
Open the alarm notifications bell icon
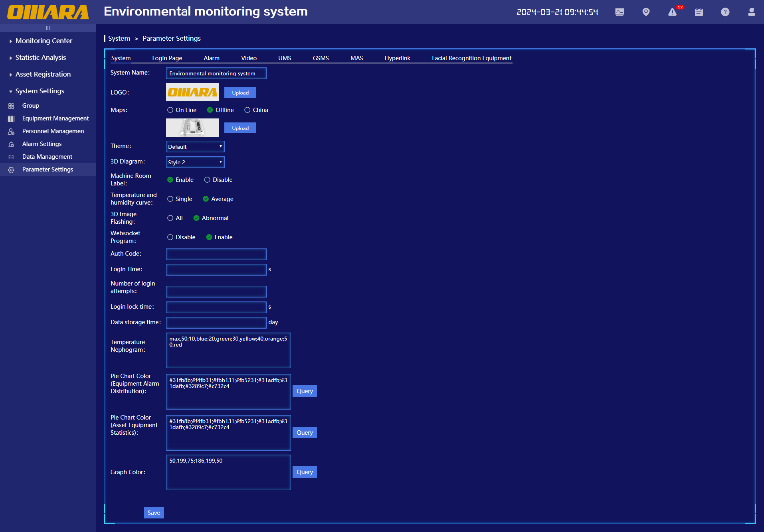point(673,12)
